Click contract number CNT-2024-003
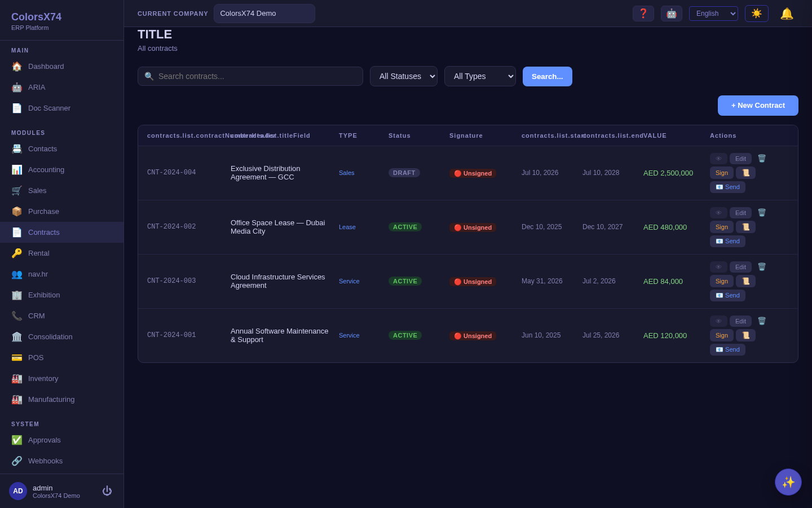812x508 pixels. click(x=171, y=281)
